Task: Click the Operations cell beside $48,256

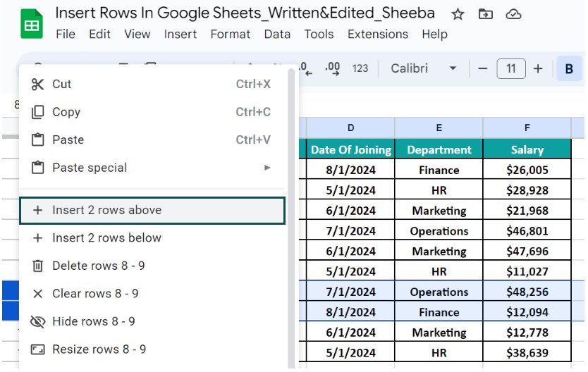Action: point(439,292)
